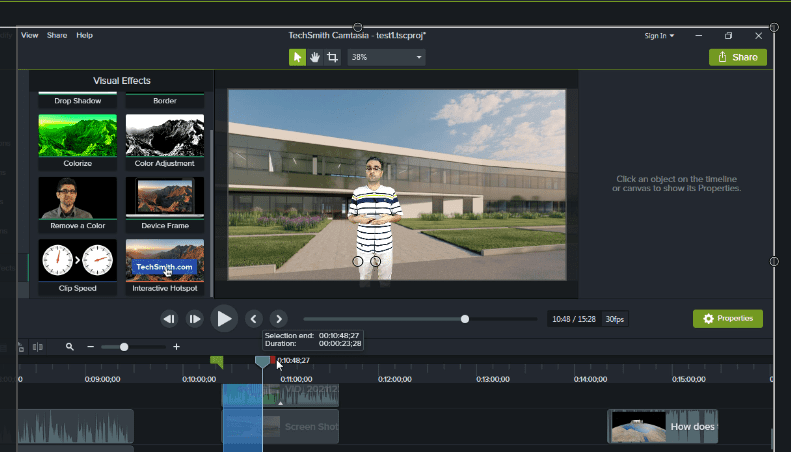
Task: Select the VID video clip on timeline
Action: click(280, 395)
